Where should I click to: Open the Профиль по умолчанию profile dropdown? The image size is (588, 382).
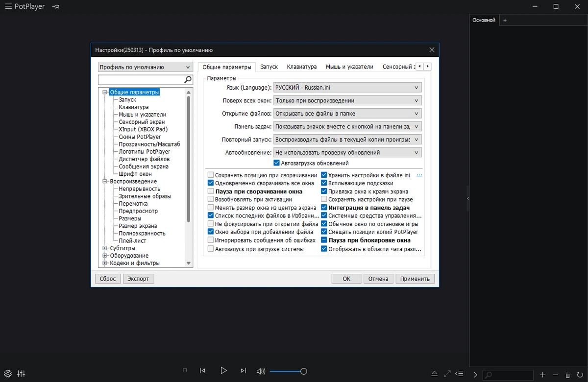point(146,67)
